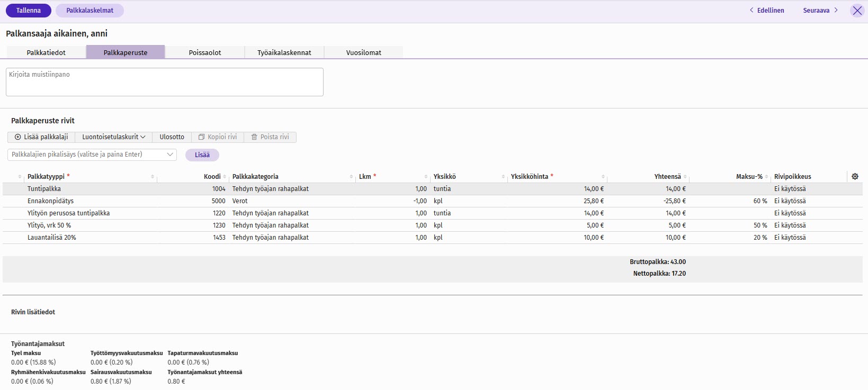Click the Tyel maksu value 0.00 € (15.88 %)
This screenshot has height=390, width=868.
point(33,362)
